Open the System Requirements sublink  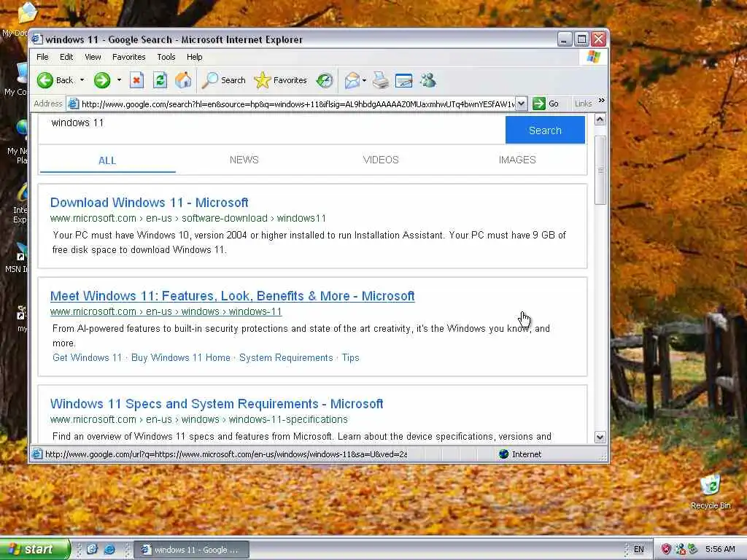(286, 357)
